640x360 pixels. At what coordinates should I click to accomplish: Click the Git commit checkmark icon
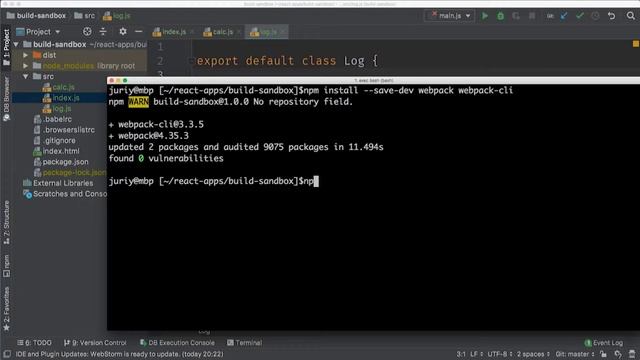(580, 16)
